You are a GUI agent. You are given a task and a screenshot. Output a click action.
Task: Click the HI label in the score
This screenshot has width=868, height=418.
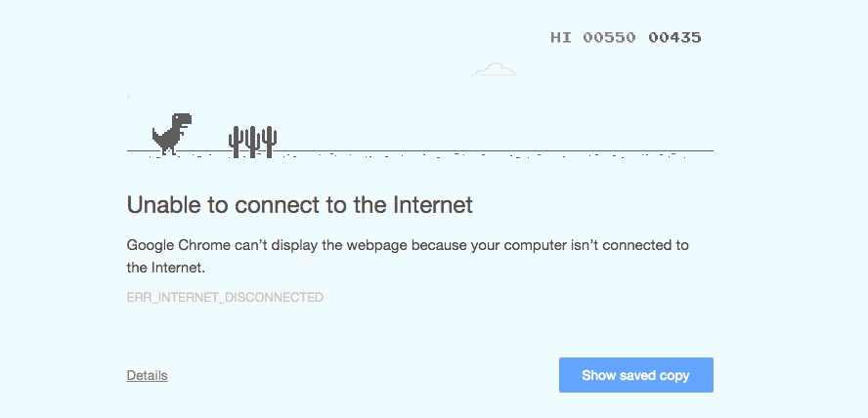click(x=561, y=37)
